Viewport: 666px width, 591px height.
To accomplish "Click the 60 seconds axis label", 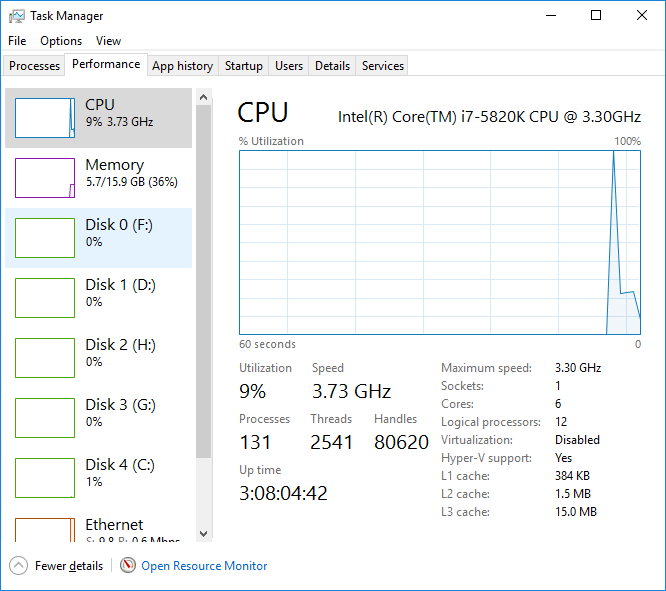I will 267,344.
